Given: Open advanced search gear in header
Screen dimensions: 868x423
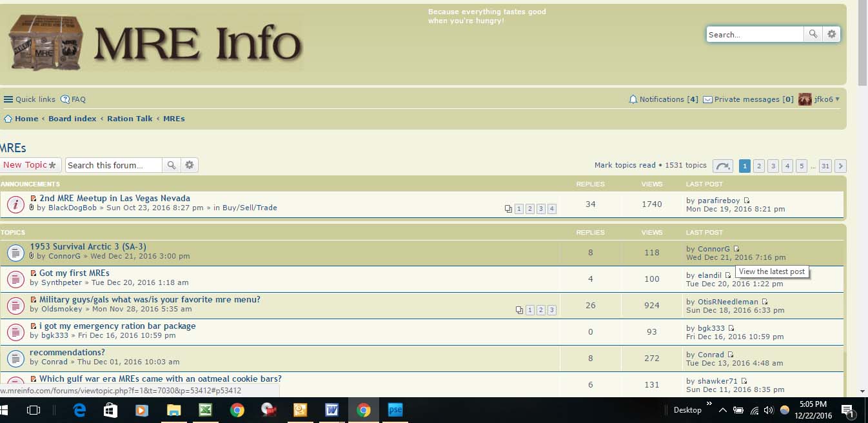Looking at the screenshot, I should pyautogui.click(x=831, y=34).
